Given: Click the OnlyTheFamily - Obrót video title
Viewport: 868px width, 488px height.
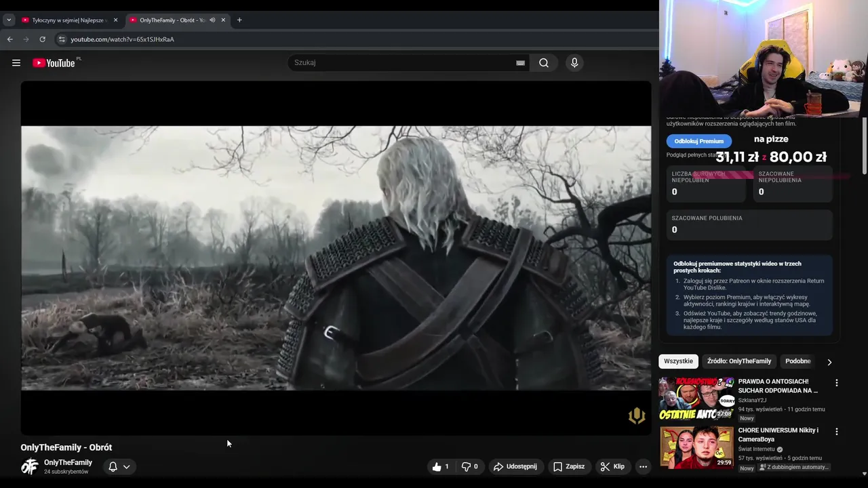Looking at the screenshot, I should [66, 447].
